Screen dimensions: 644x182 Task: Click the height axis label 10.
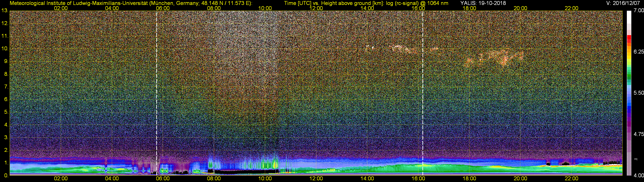[5, 49]
